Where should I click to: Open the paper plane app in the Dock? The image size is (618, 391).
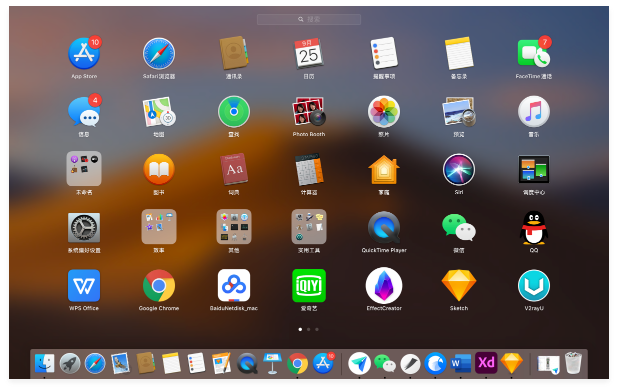(x=359, y=363)
